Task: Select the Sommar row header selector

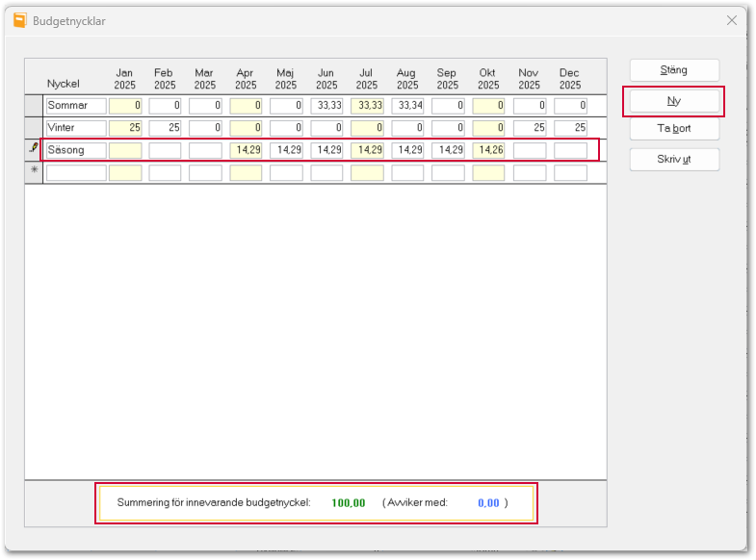Action: pos(34,106)
